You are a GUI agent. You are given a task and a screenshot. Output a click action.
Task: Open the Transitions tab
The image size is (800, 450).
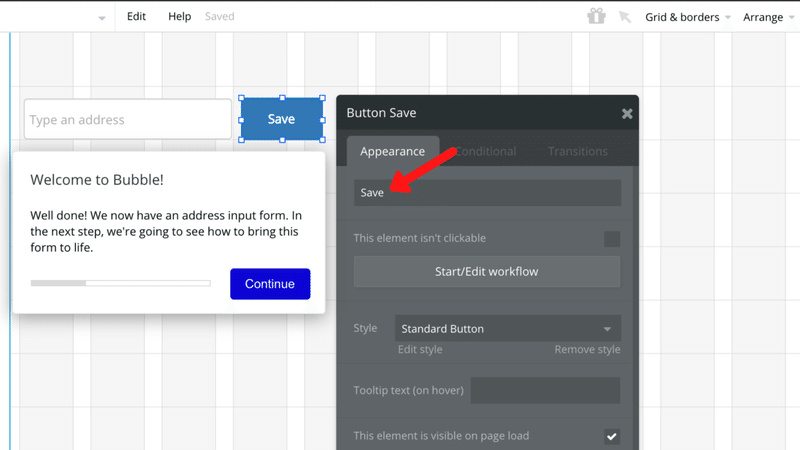578,151
